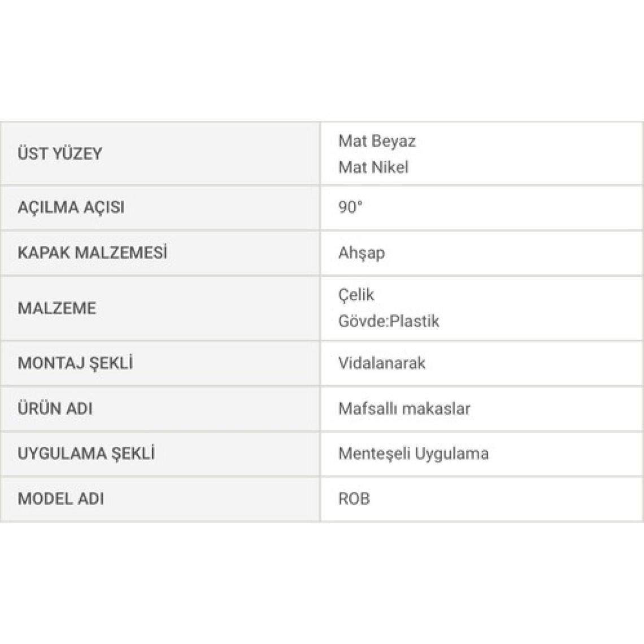Click the ÜRÜN ADI row label
Screen dimensions: 644x644
(x=55, y=408)
